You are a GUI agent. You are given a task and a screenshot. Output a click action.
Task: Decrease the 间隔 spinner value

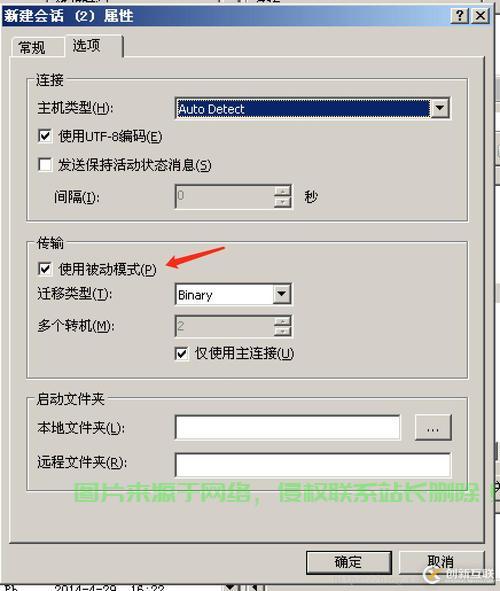click(283, 202)
